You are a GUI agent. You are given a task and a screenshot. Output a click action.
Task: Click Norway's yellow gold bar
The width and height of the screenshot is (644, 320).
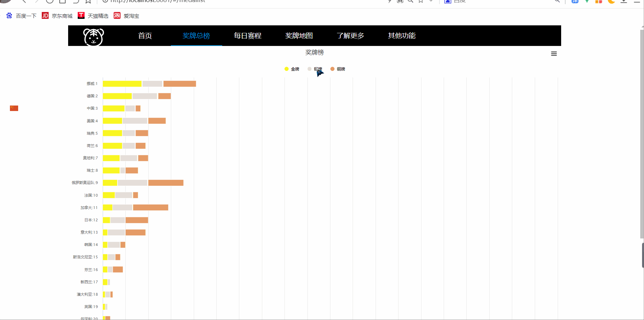[122, 84]
